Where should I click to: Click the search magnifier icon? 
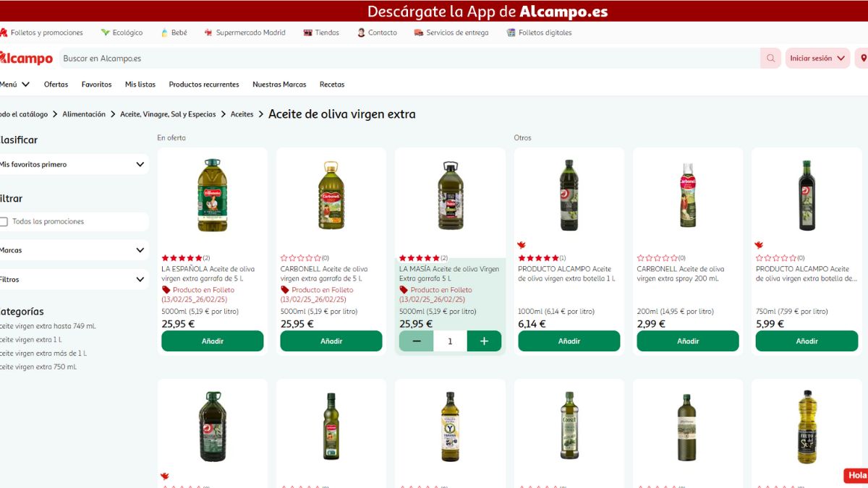(x=770, y=59)
